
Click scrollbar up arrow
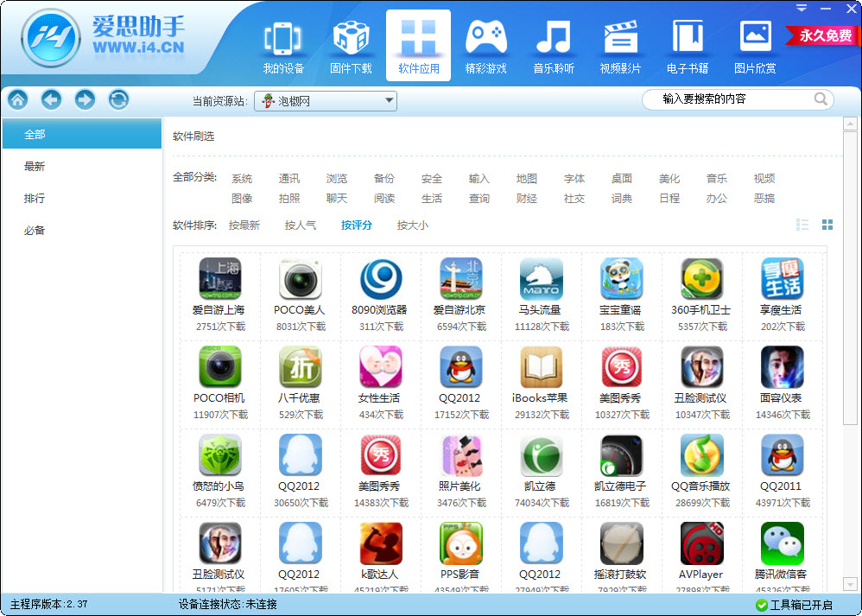[x=850, y=124]
